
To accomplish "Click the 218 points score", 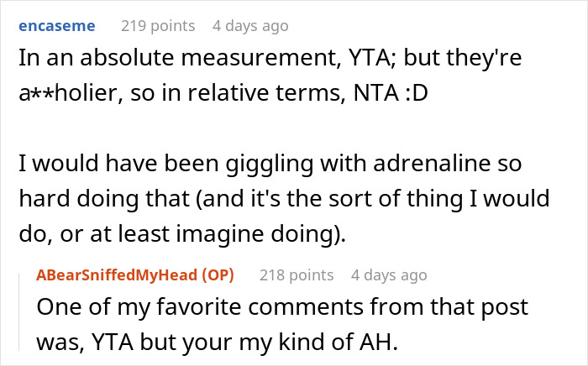I will click(296, 274).
